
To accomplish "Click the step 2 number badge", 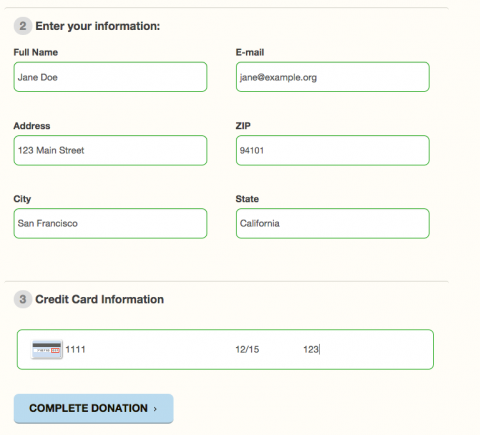I will pyautogui.click(x=23, y=26).
